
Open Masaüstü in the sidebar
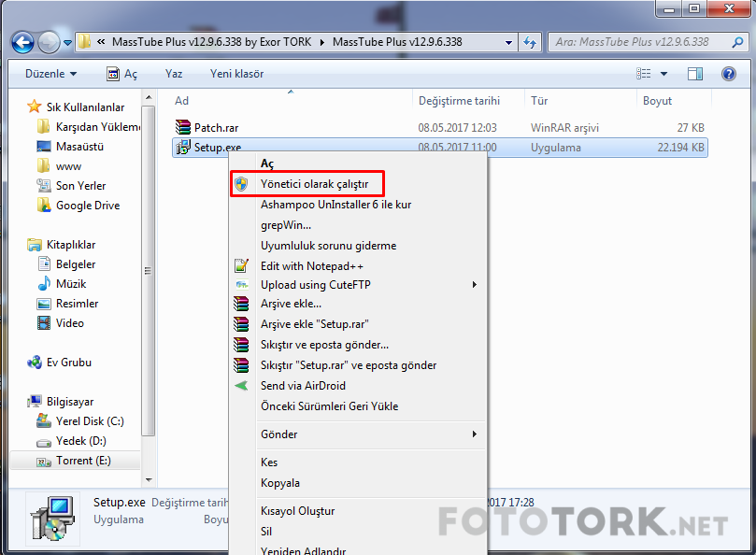pos(79,147)
